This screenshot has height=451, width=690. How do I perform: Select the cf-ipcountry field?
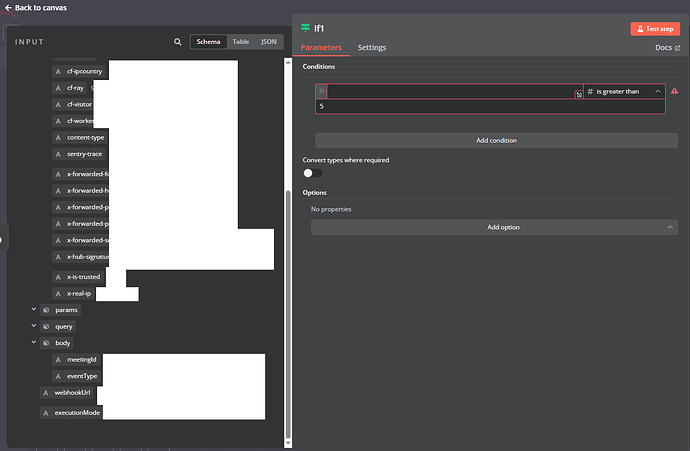79,71
